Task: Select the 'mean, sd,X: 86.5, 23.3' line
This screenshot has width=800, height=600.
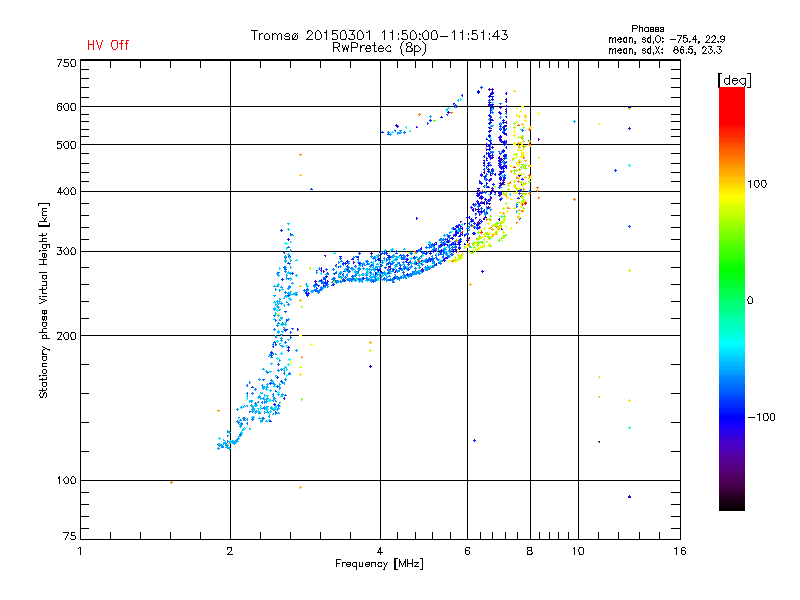Action: (x=665, y=51)
